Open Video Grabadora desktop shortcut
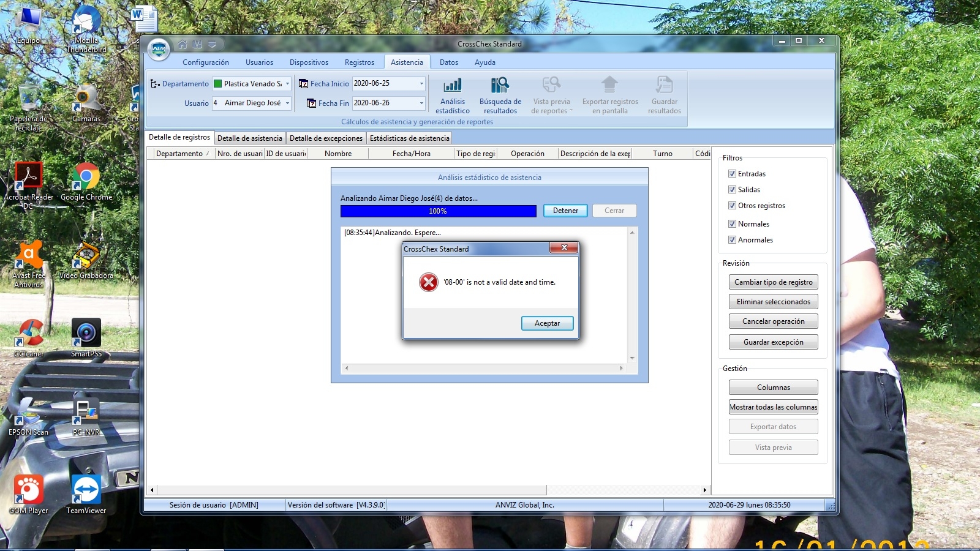Screen dimensions: 980x551 86,260
